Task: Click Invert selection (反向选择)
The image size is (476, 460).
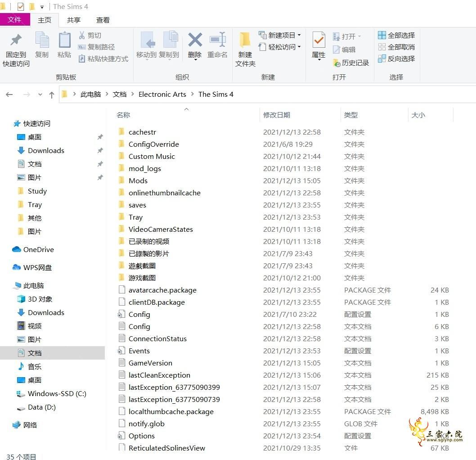Action: point(396,59)
